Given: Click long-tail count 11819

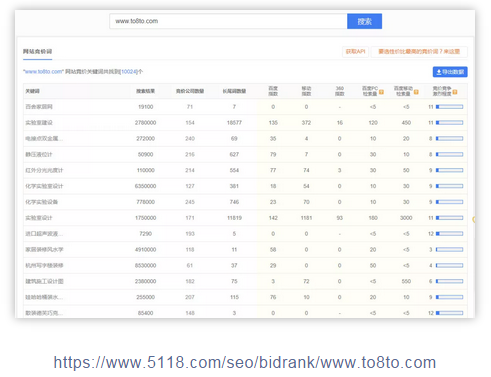Looking at the screenshot, I should 234,218.
